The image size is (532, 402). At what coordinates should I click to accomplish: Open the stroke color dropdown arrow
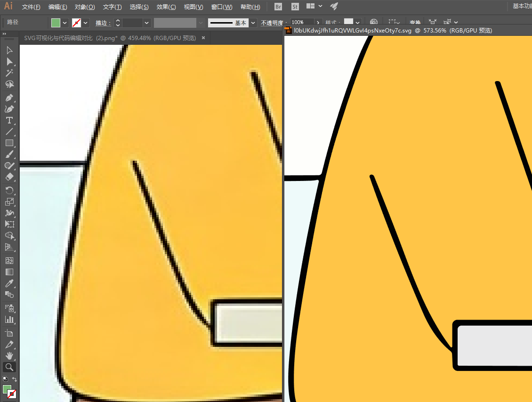click(86, 23)
